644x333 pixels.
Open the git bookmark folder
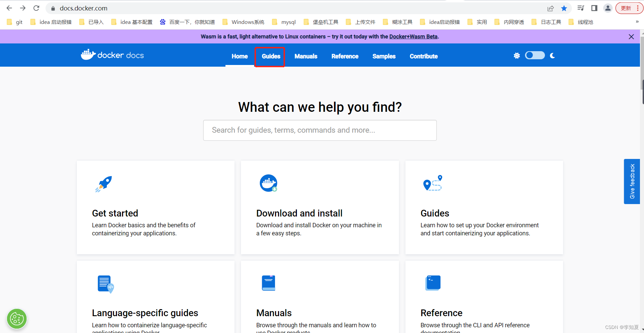(x=15, y=22)
